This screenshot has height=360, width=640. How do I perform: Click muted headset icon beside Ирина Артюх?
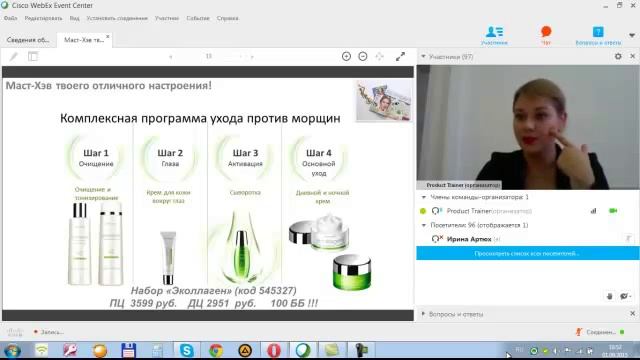pyautogui.click(x=437, y=239)
